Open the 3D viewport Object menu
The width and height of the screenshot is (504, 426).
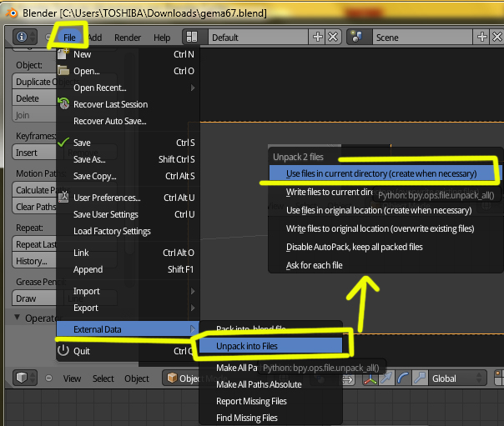[137, 378]
